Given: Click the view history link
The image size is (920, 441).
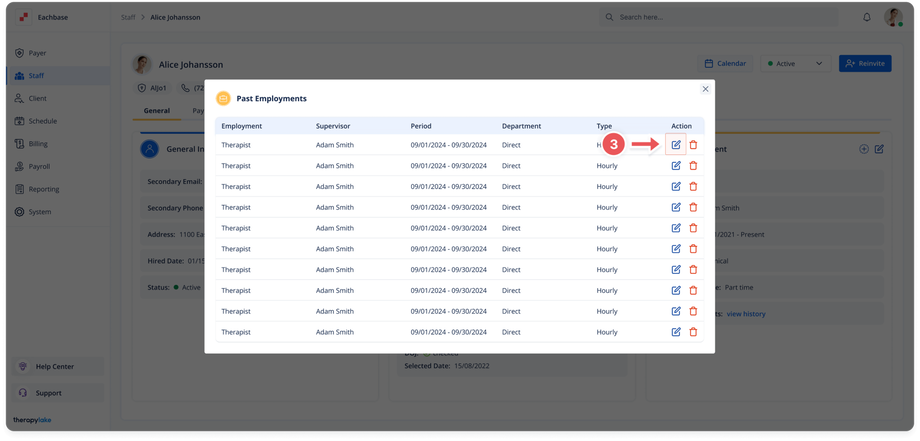Looking at the screenshot, I should [x=746, y=314].
